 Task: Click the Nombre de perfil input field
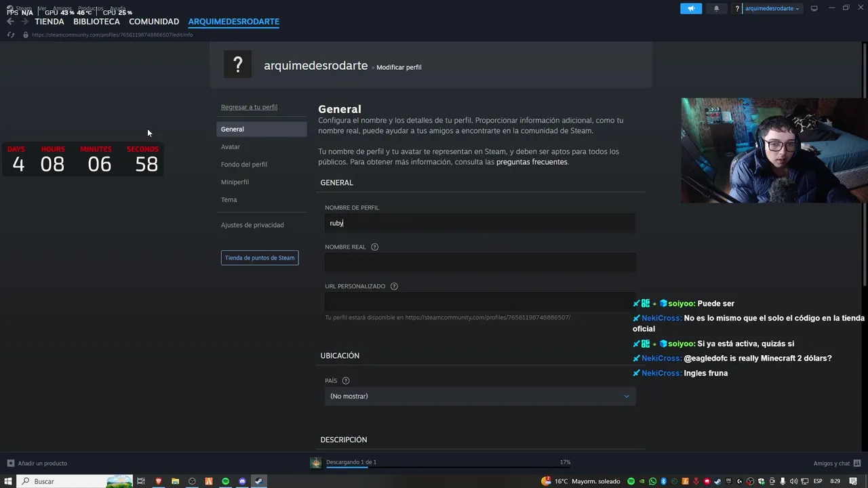[x=480, y=223]
